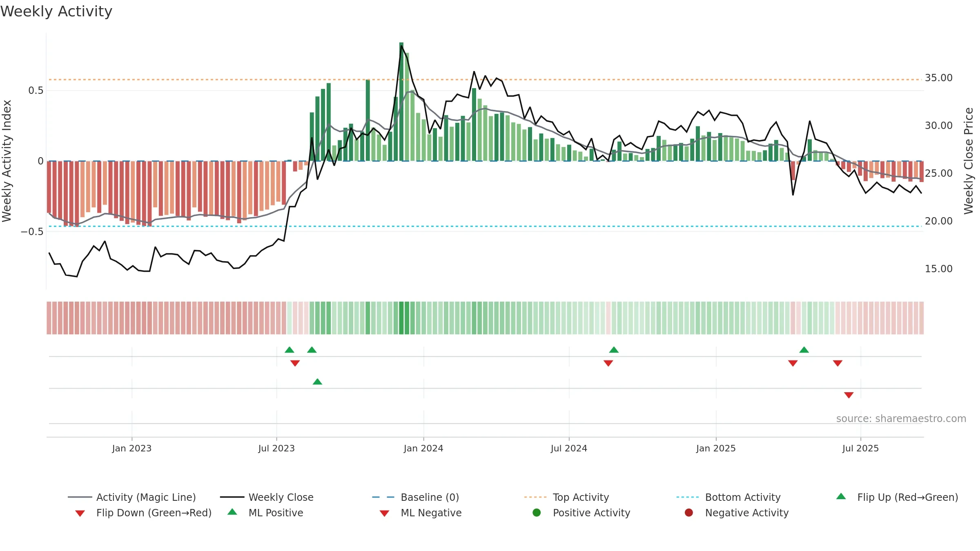This screenshot has height=551, width=980.
Task: Click the Jul 2023 x-axis label
Action: click(x=276, y=449)
